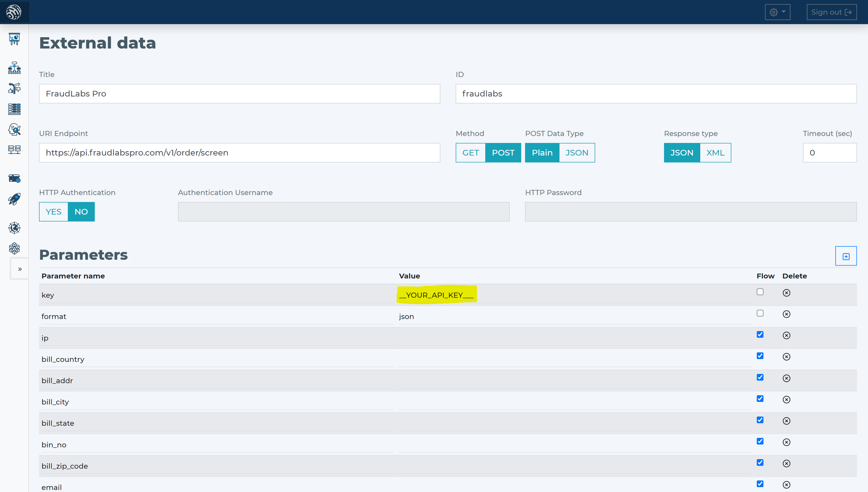Uncheck the Flow box for bin_no
The height and width of the screenshot is (492, 868).
(x=760, y=441)
